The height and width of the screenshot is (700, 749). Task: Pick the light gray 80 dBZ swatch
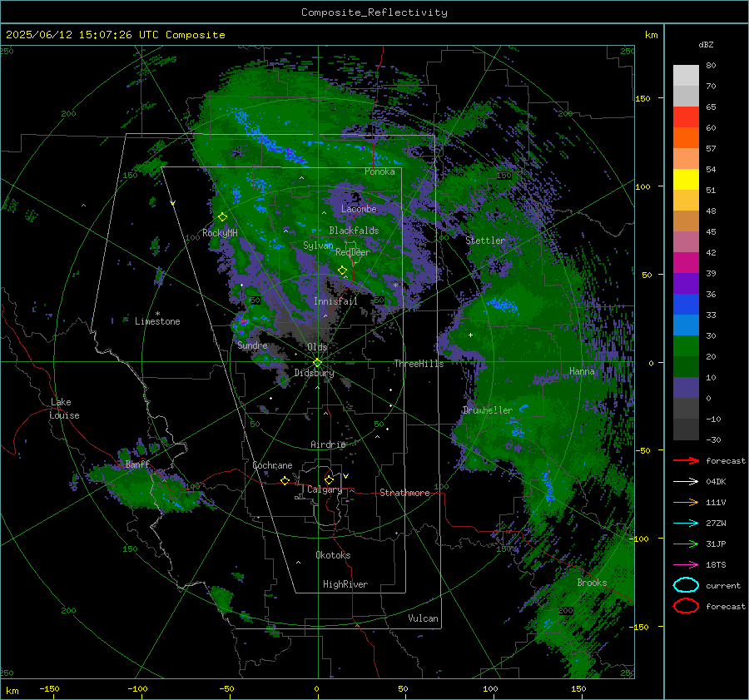coord(686,76)
